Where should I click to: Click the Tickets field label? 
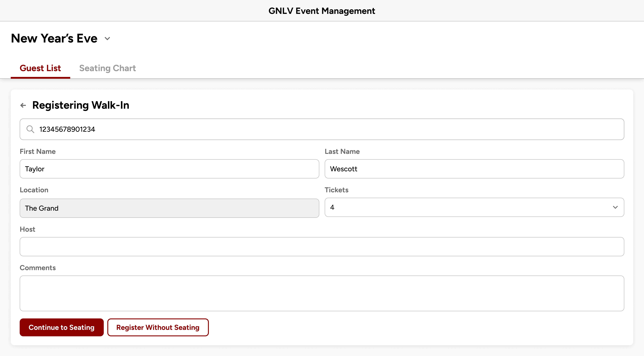336,190
